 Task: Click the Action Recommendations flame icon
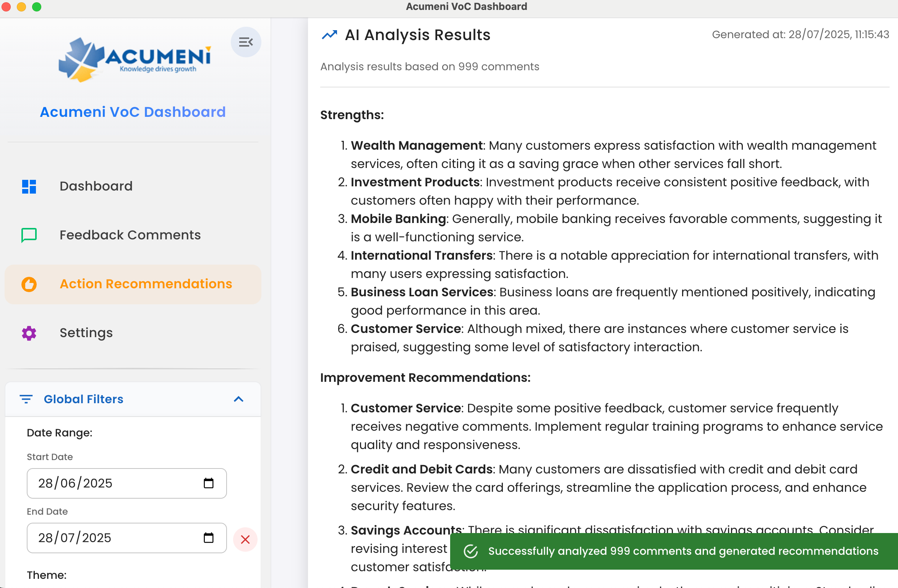click(x=29, y=284)
